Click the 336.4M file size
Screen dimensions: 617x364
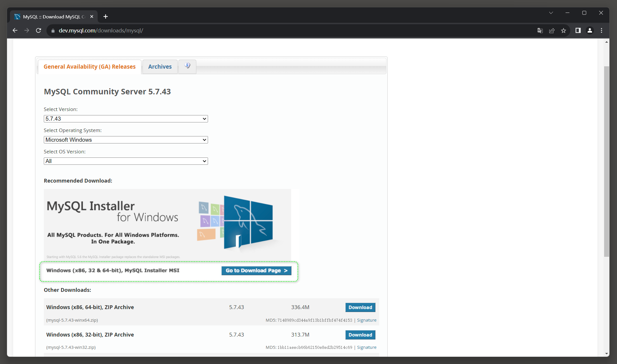[x=300, y=307]
